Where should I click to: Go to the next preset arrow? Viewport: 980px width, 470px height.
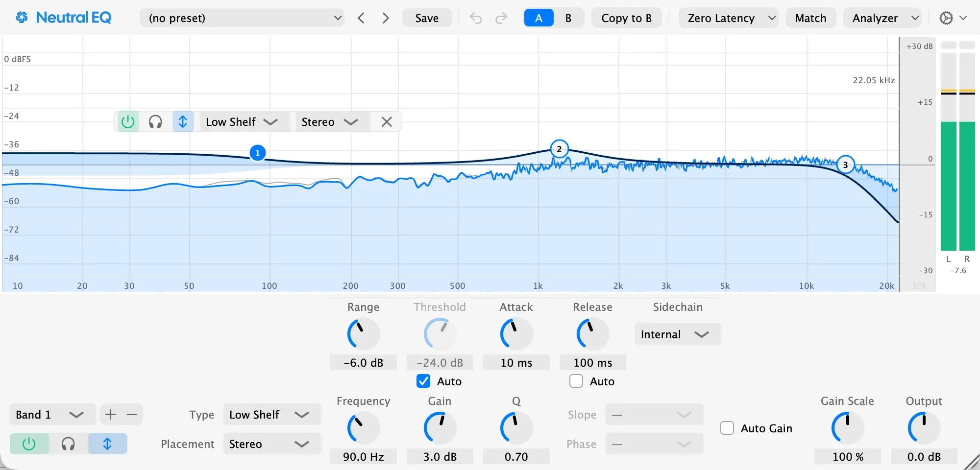coord(386,18)
